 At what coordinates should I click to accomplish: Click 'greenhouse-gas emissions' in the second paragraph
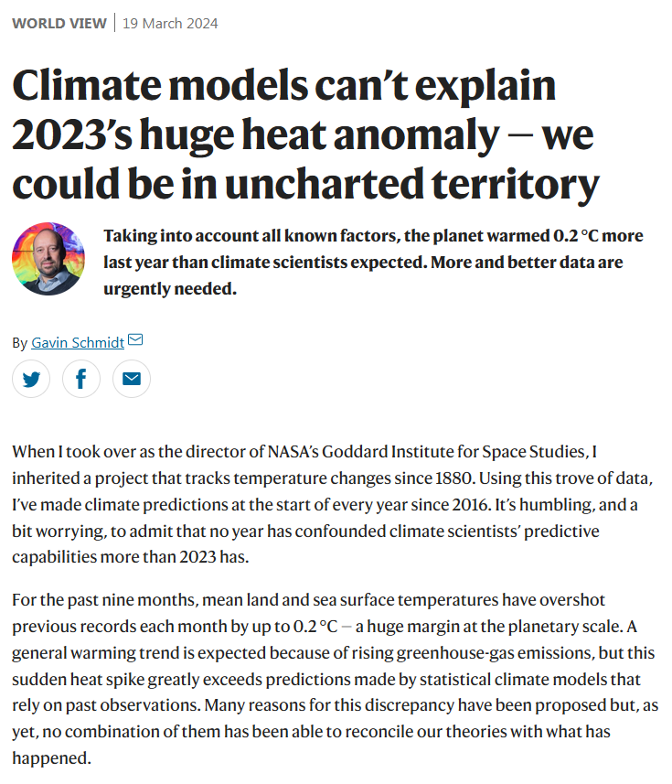click(485, 653)
